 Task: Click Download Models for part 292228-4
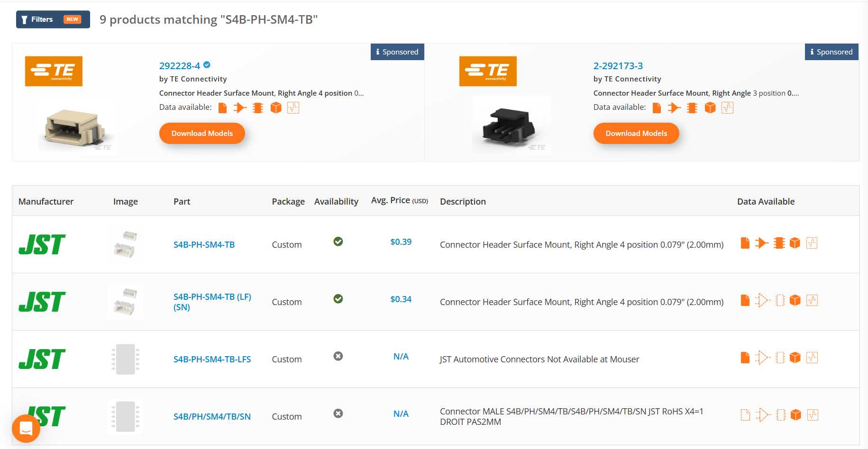click(202, 134)
